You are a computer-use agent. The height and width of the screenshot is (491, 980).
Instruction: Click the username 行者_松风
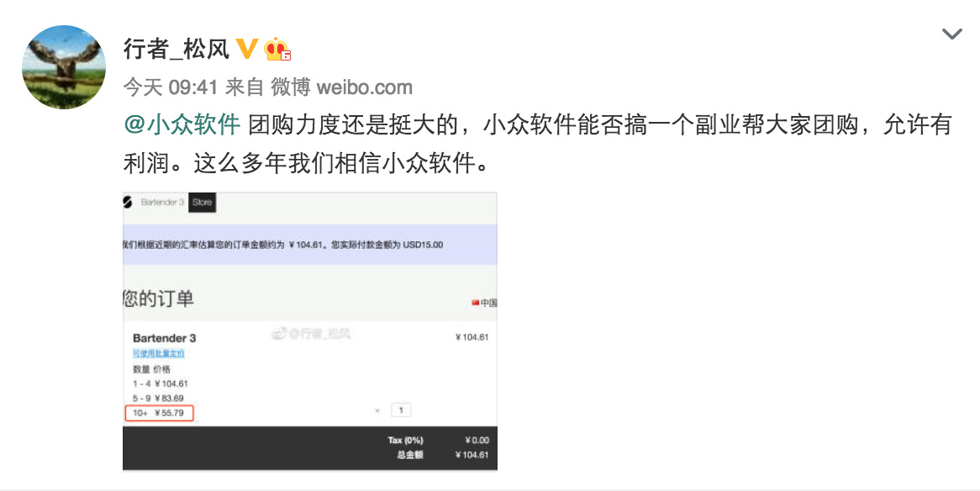click(177, 49)
